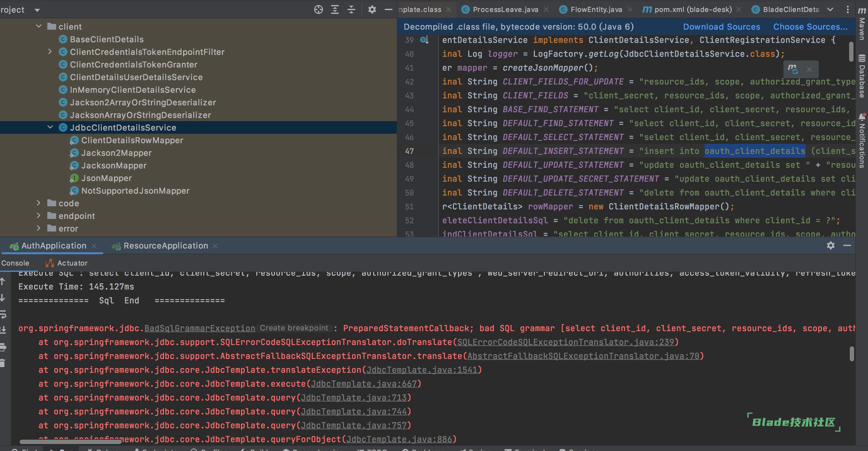Close the ProcessLeave.java tab
Viewport: 868px width, 451px height.
point(546,10)
